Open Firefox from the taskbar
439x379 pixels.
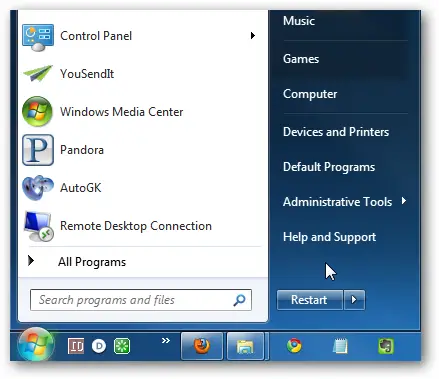pos(202,346)
